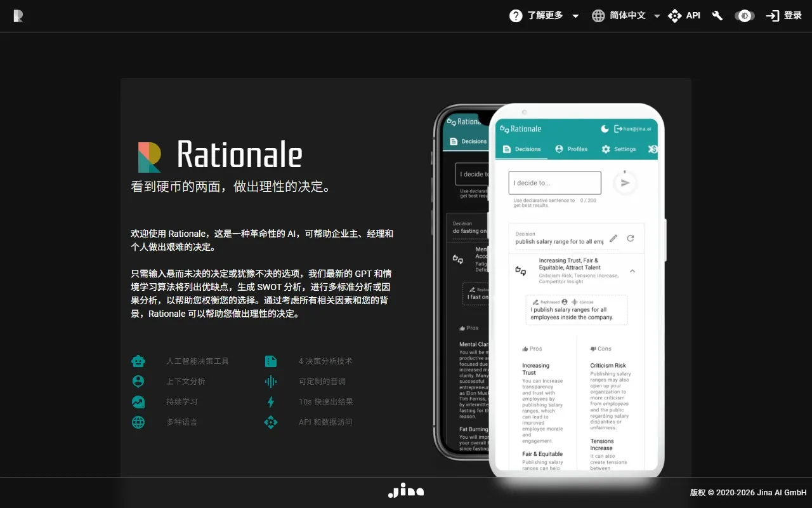Click the trend chart icon beside 持续学习

click(138, 402)
